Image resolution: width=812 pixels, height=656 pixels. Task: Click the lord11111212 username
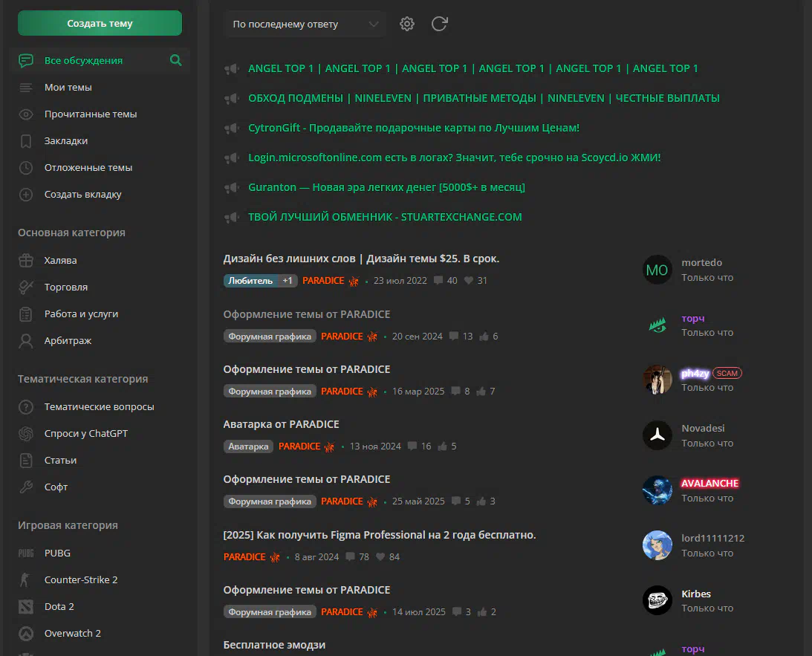pos(712,539)
